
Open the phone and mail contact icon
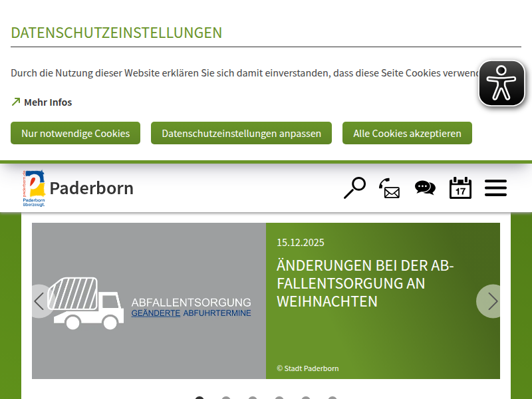[390, 188]
